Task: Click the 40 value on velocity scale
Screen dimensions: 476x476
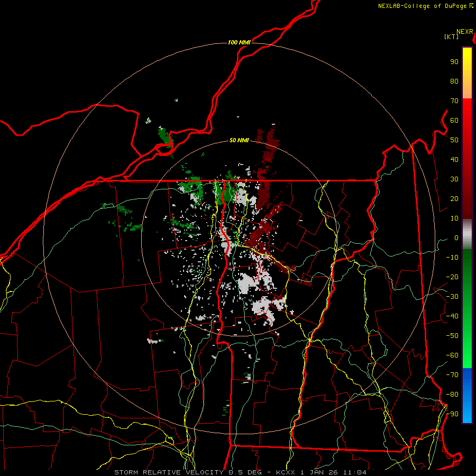Action: pos(454,159)
